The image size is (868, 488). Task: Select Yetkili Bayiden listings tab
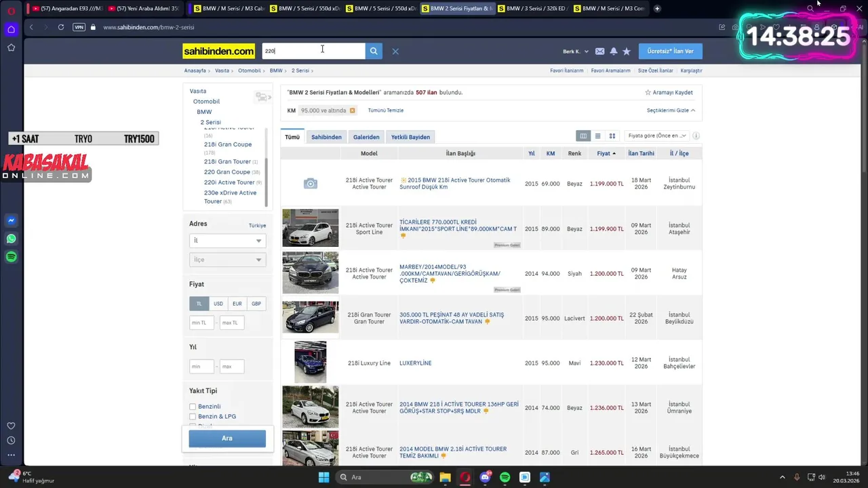410,137
